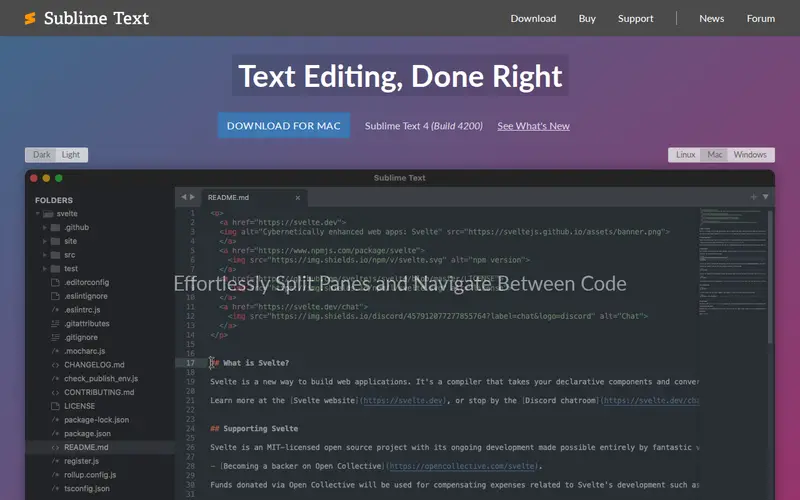Click the macOS yellow minimize button

46,178
